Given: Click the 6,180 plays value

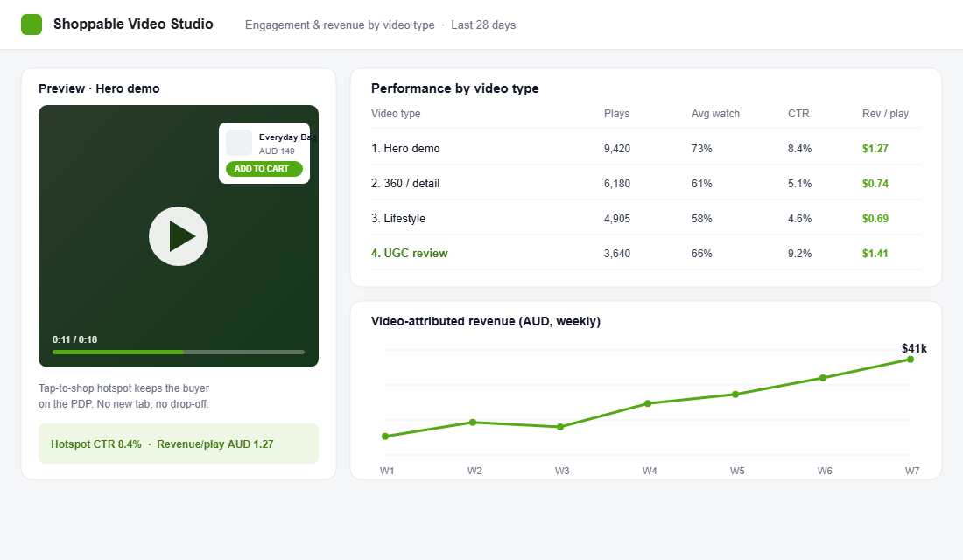Looking at the screenshot, I should (x=616, y=184).
